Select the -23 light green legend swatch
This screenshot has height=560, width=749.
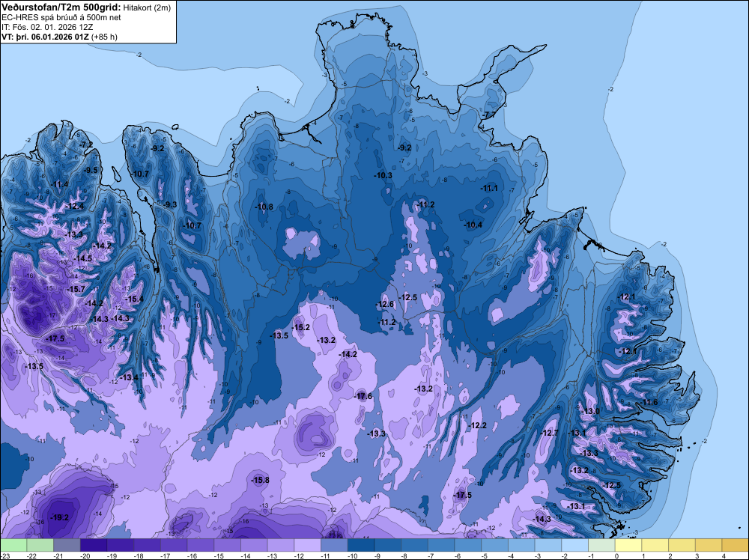point(13,545)
